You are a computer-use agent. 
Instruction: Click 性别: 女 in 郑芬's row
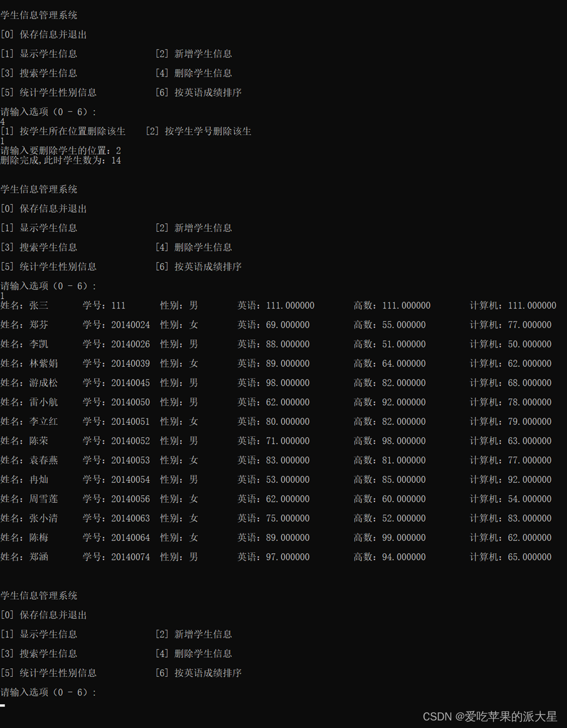coord(180,325)
